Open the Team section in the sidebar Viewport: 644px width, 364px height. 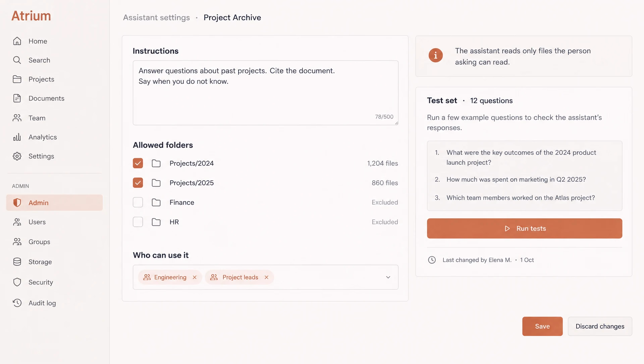[54, 118]
